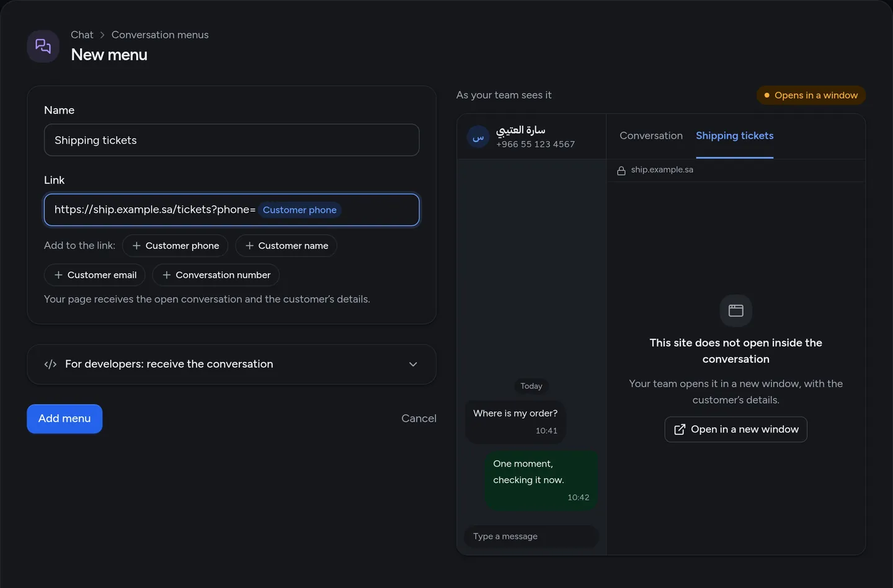
Task: Click the 'As your team sees it' label
Action: (504, 95)
